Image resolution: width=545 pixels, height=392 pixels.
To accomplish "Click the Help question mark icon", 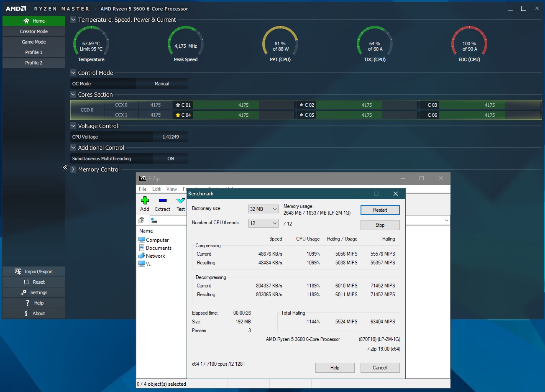I will (28, 303).
